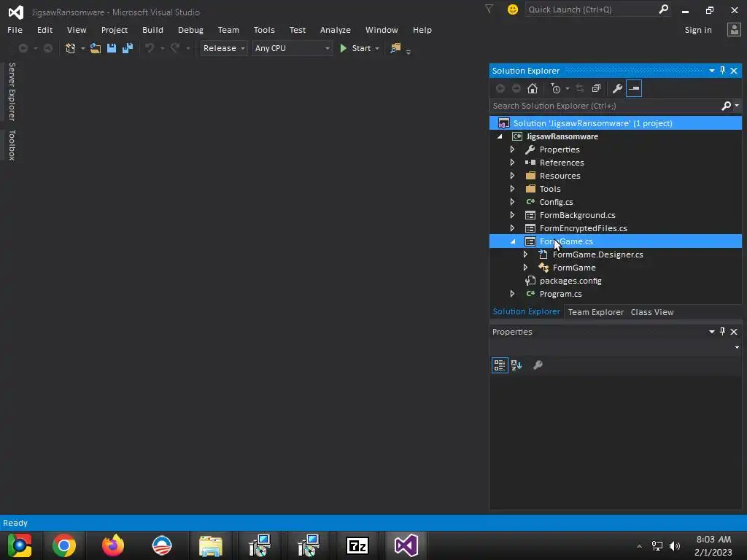The width and height of the screenshot is (747, 560).
Task: Open the Release configuration dropdown
Action: (x=223, y=48)
